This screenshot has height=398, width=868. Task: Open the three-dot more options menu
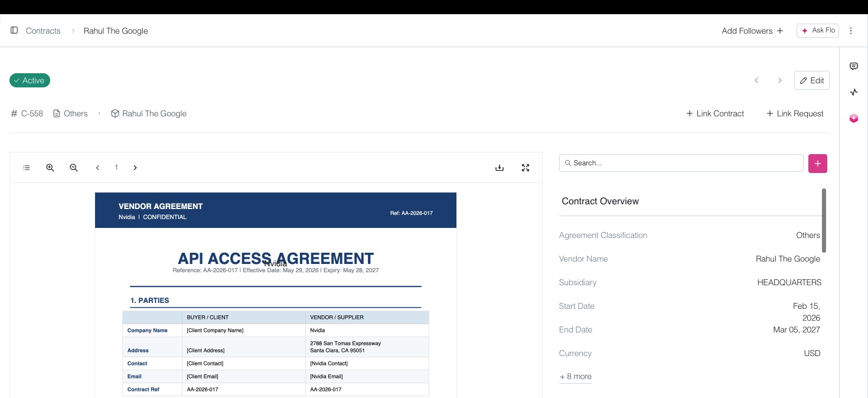[851, 31]
